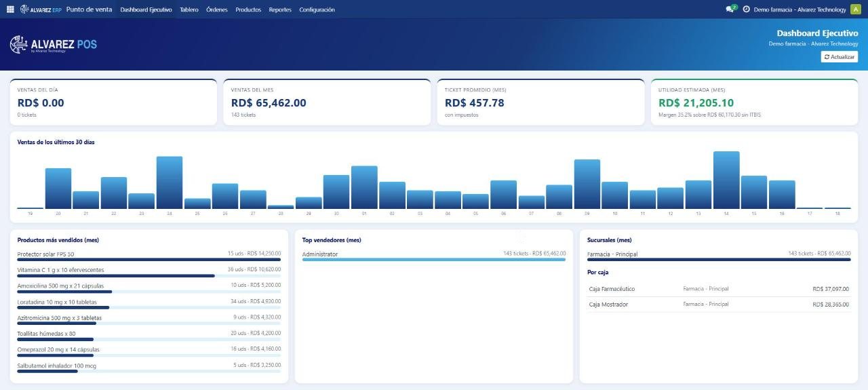
Task: Open the apps grid menu icon
Action: click(10, 9)
